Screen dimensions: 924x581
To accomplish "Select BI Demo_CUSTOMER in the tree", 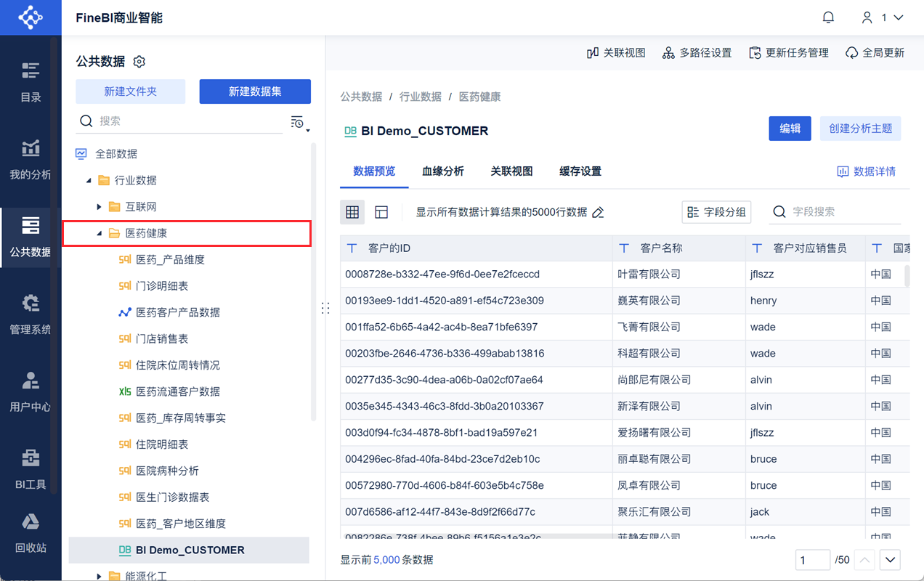I will click(189, 550).
